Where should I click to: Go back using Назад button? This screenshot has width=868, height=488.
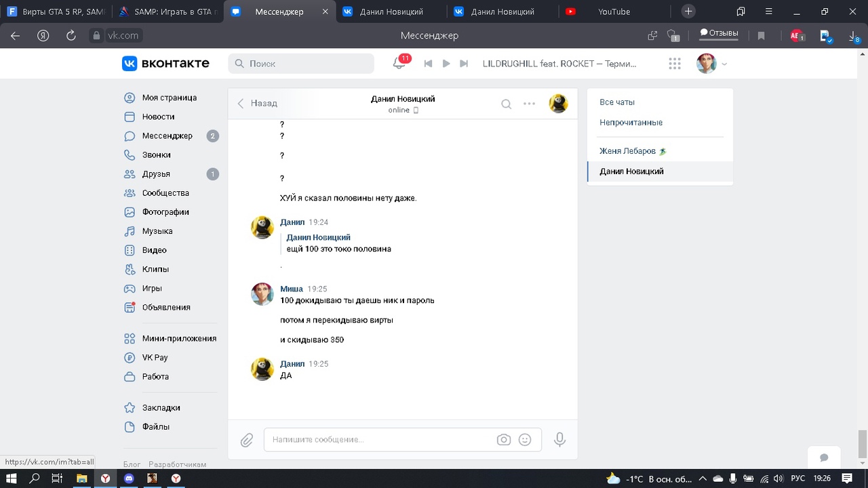click(x=257, y=103)
